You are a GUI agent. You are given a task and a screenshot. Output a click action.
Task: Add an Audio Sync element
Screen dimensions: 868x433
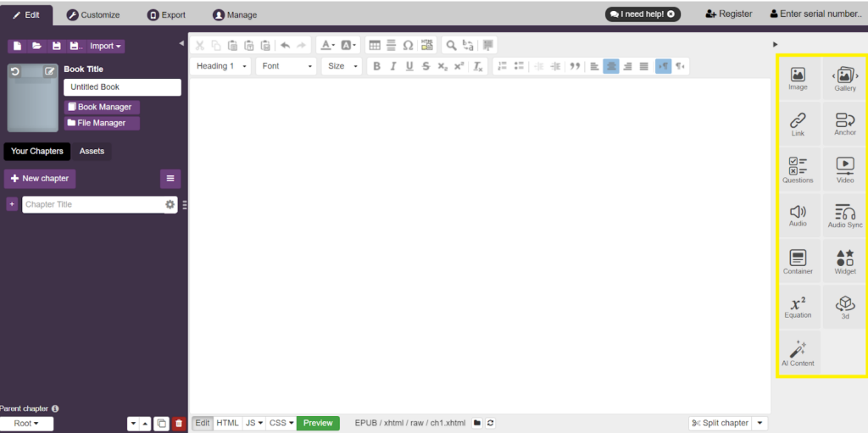point(844,215)
